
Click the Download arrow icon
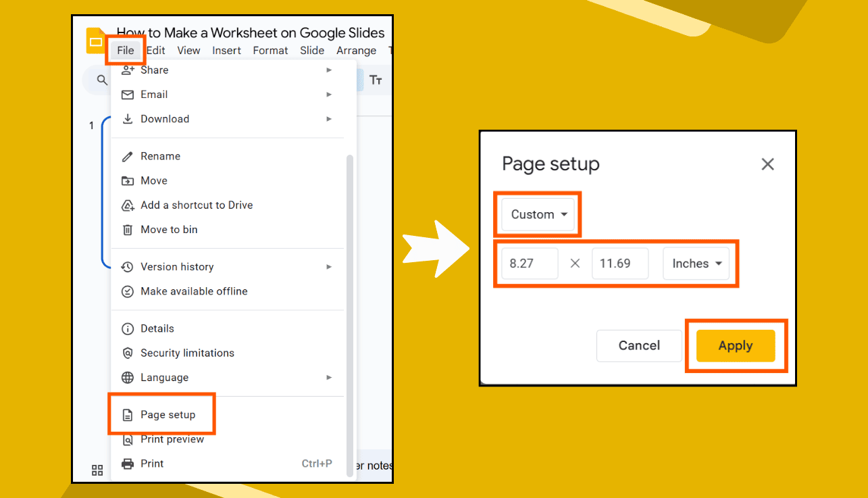click(x=128, y=118)
